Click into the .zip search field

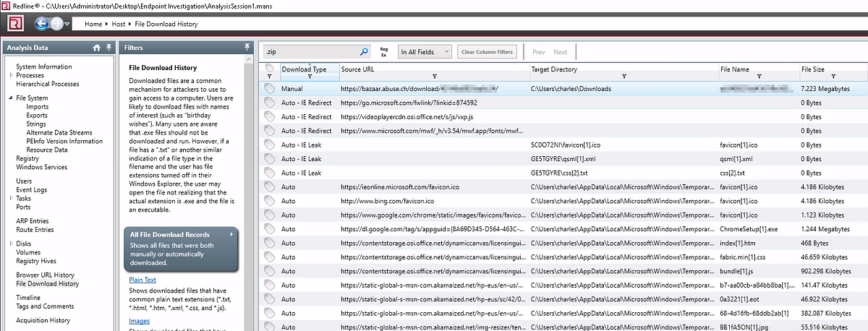coord(311,52)
